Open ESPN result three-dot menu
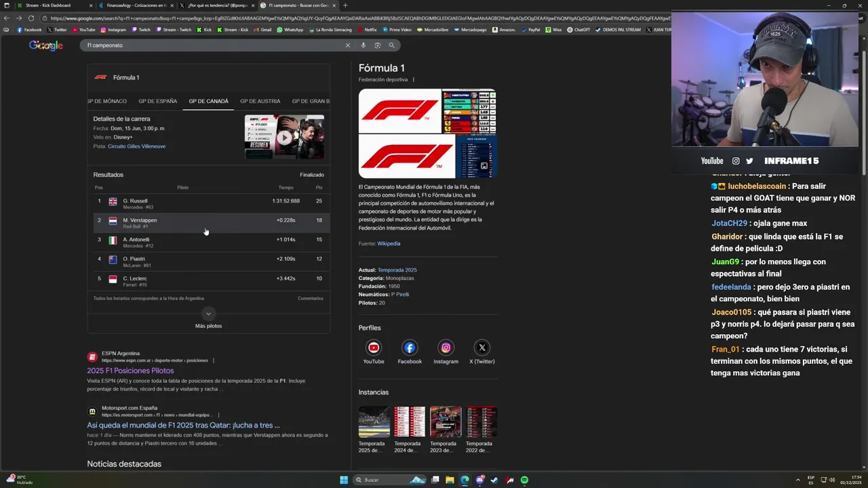The height and width of the screenshot is (488, 868). (x=214, y=361)
